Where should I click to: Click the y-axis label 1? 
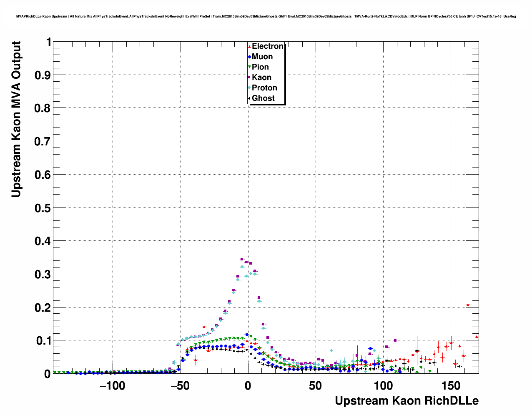click(48, 42)
